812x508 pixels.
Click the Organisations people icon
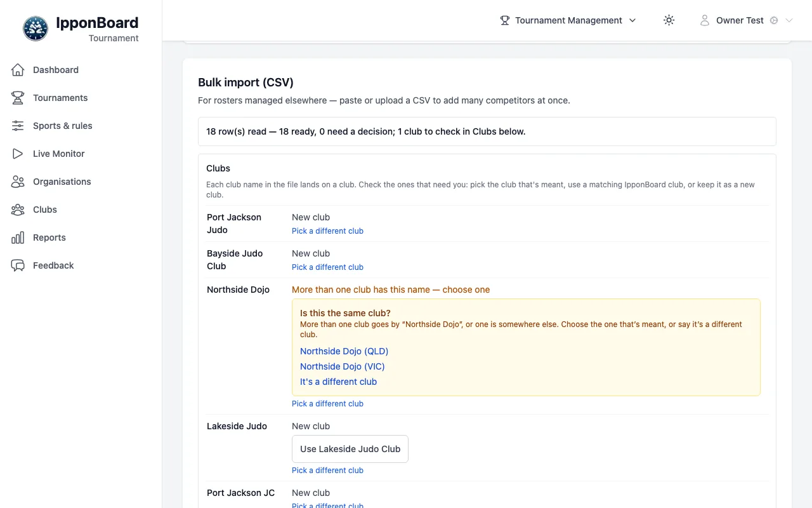coord(18,182)
